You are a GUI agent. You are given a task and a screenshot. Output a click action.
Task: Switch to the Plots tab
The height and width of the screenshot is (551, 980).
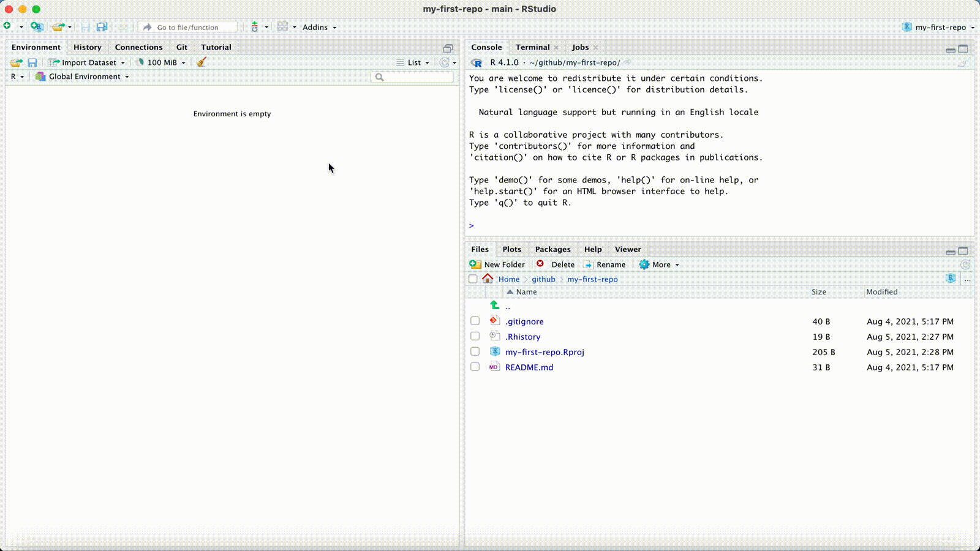point(512,249)
